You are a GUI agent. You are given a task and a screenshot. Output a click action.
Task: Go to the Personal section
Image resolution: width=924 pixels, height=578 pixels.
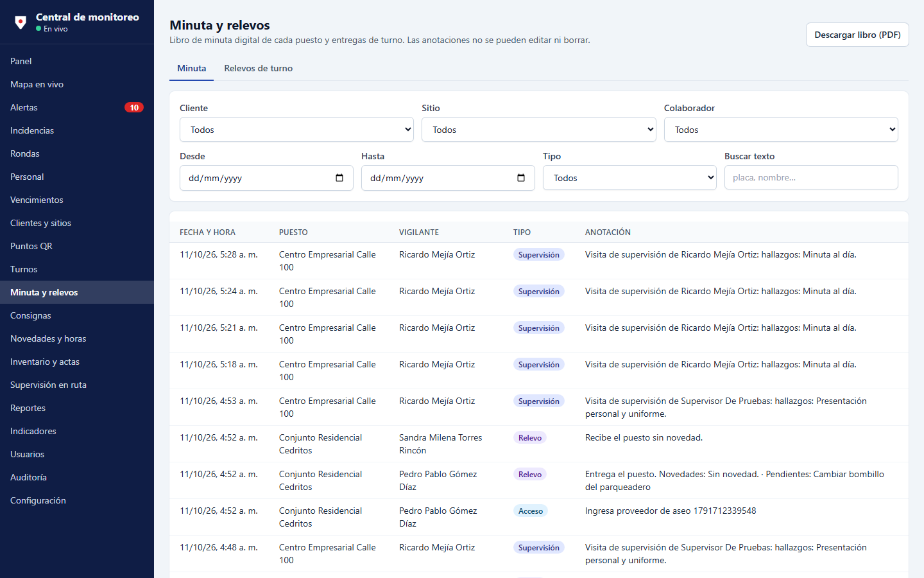pos(77,177)
